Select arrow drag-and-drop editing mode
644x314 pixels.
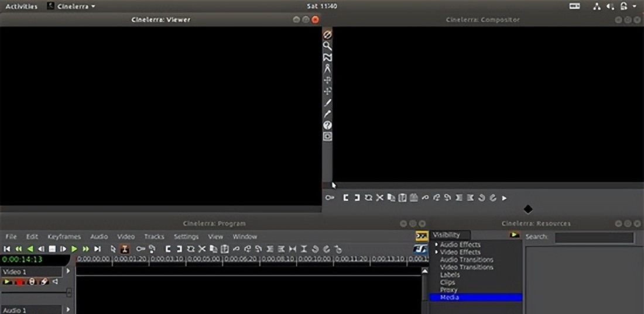point(114,249)
